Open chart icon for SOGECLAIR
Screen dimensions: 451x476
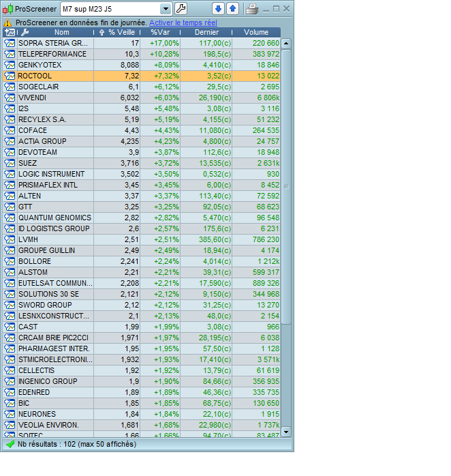pos(10,87)
